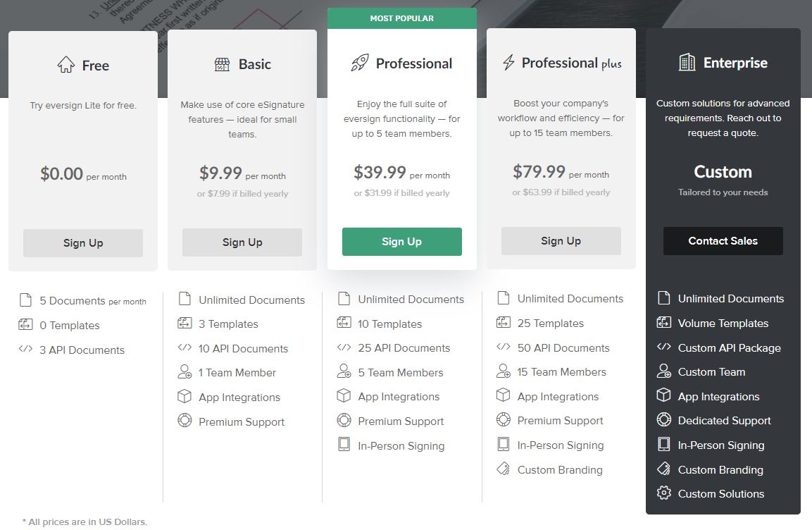Click the gear icon beside Custom Solutions
812x530 pixels.
pos(664,493)
